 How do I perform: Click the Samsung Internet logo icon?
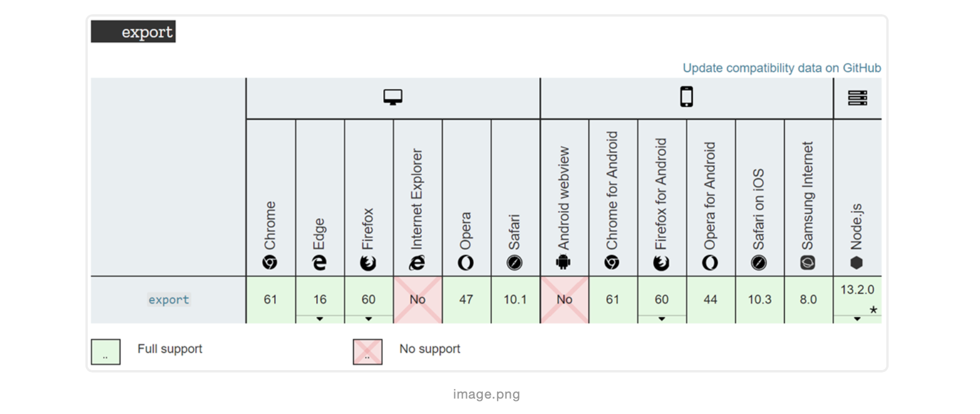pos(807,262)
